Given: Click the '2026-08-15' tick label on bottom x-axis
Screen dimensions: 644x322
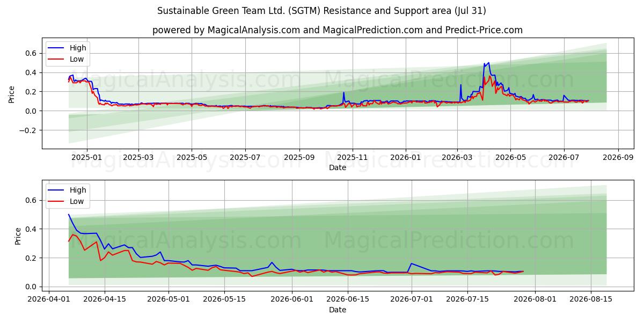Looking at the screenshot, I should coord(591,300).
